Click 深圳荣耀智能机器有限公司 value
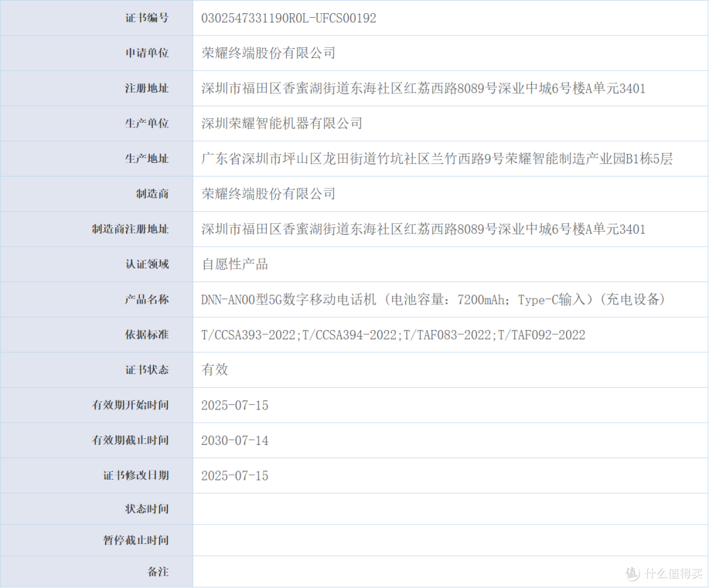 coord(282,123)
